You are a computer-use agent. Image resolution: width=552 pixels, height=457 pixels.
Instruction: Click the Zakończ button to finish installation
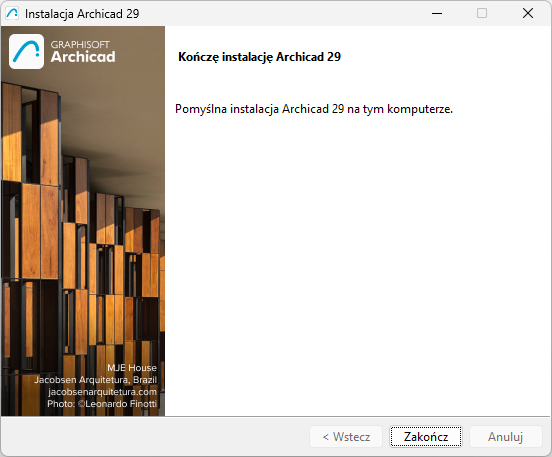(426, 437)
